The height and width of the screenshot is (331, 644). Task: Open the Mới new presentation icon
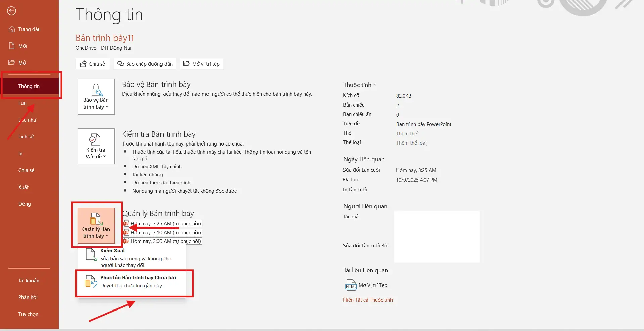point(12,46)
